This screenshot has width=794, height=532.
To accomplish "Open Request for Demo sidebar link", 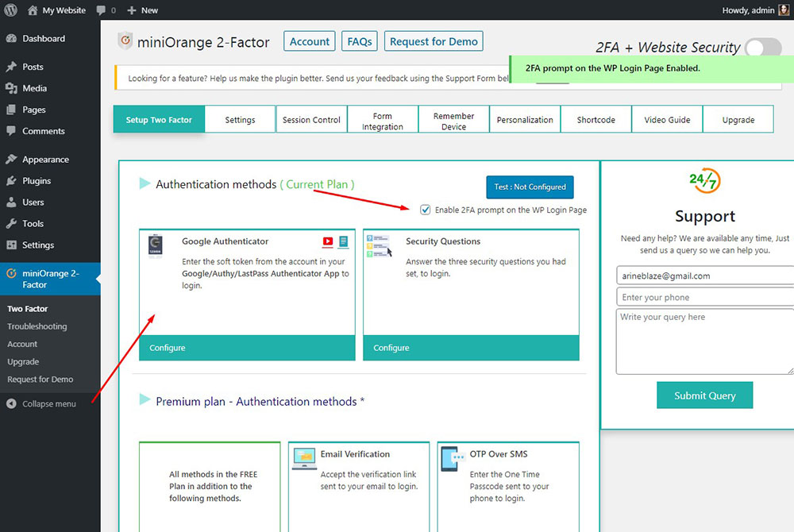I will point(40,379).
